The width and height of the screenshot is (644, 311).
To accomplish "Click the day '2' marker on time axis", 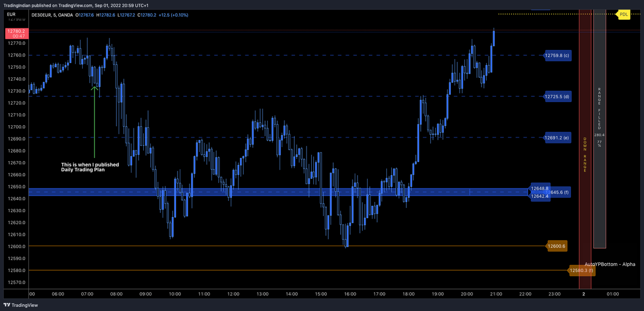I will [583, 294].
